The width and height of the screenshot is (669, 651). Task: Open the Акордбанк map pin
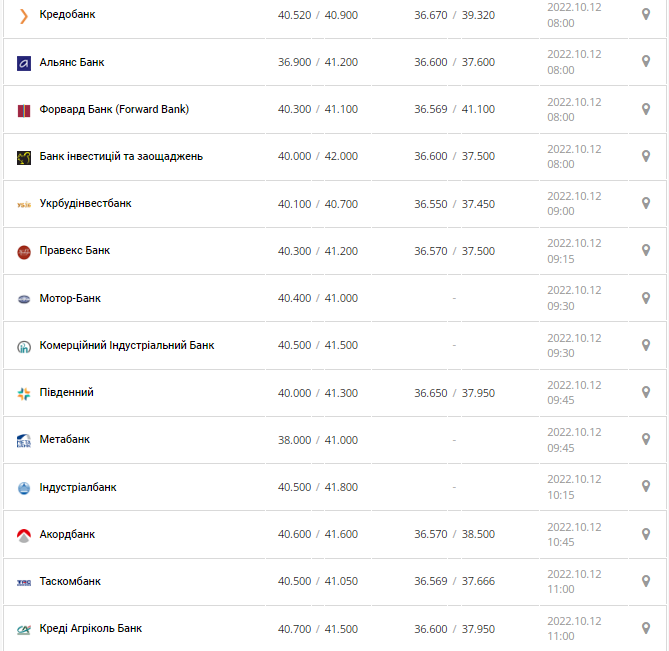pos(646,534)
